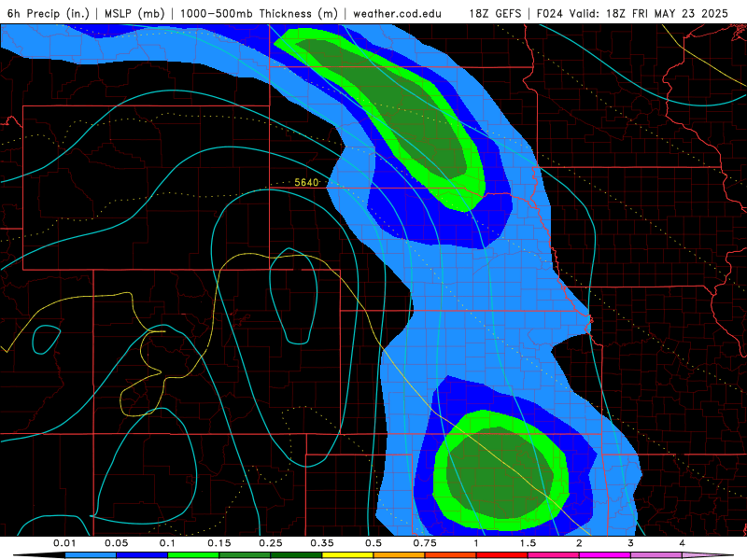Click the dark blue 0.05–0.1 legend swatch
Image resolution: width=747 pixels, height=560 pixels.
click(142, 555)
